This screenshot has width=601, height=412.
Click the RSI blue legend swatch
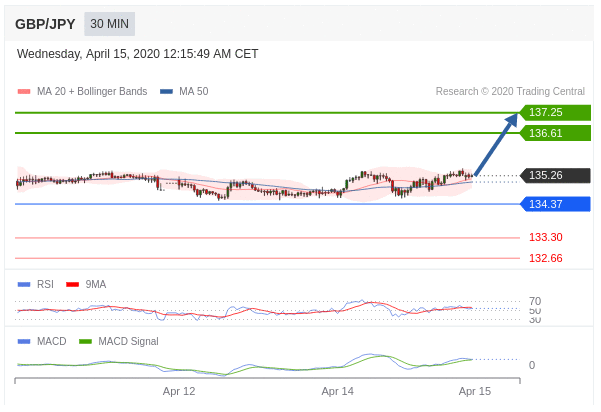click(24, 284)
